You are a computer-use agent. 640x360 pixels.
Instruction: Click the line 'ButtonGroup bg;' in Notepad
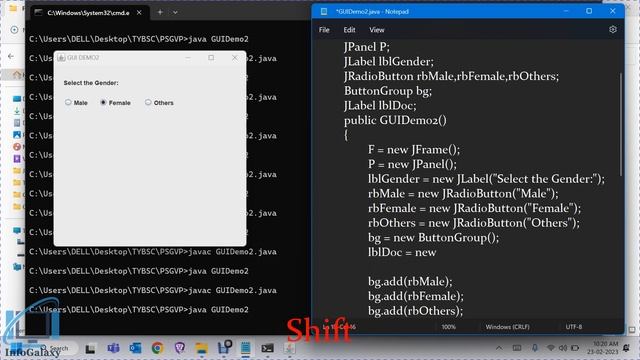[x=388, y=91]
